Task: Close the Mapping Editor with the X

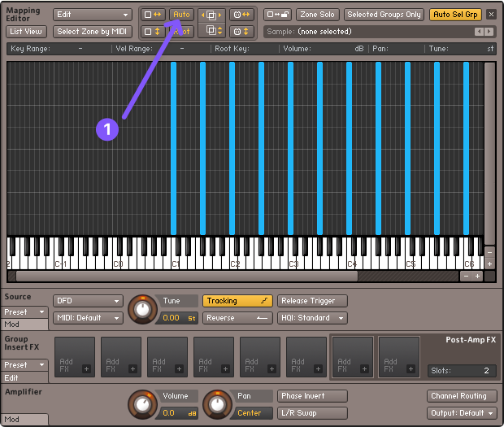Action: [491, 15]
